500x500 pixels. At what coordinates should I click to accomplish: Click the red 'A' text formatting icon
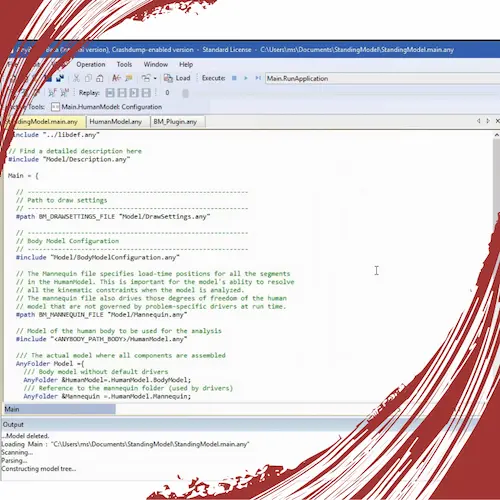116,78
